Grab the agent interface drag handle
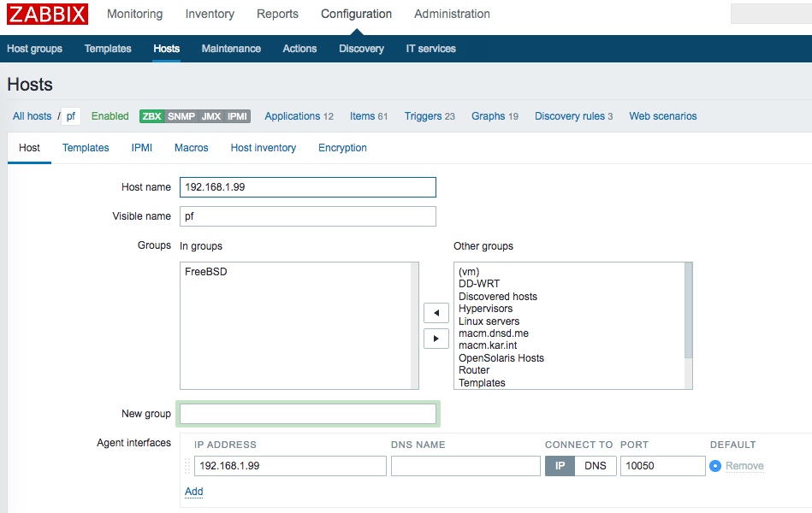 point(187,466)
